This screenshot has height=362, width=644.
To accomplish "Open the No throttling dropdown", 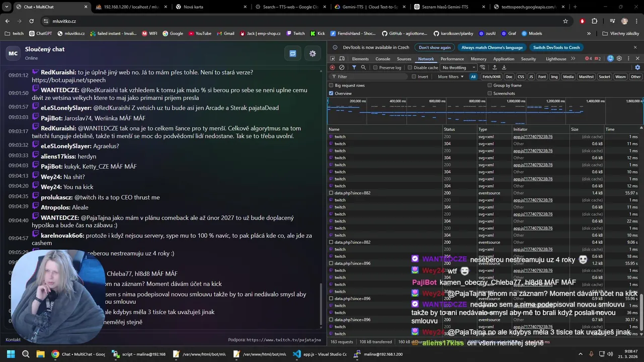I will [x=458, y=67].
